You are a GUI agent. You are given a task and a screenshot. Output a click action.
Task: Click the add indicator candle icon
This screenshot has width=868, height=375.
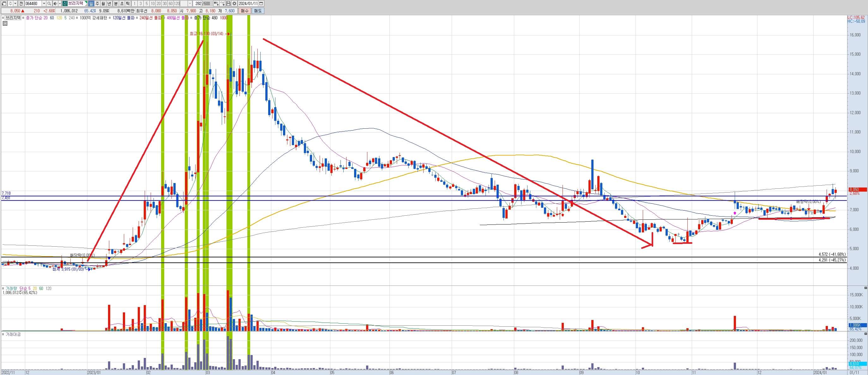[216, 4]
